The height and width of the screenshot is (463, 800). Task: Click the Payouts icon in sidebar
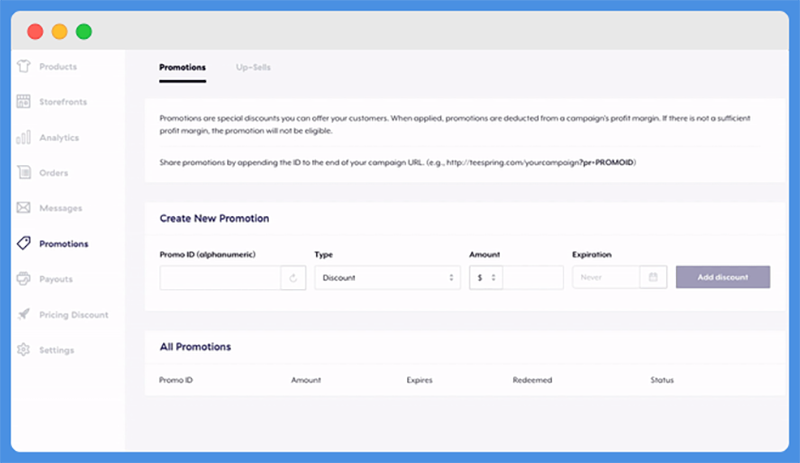click(x=23, y=279)
